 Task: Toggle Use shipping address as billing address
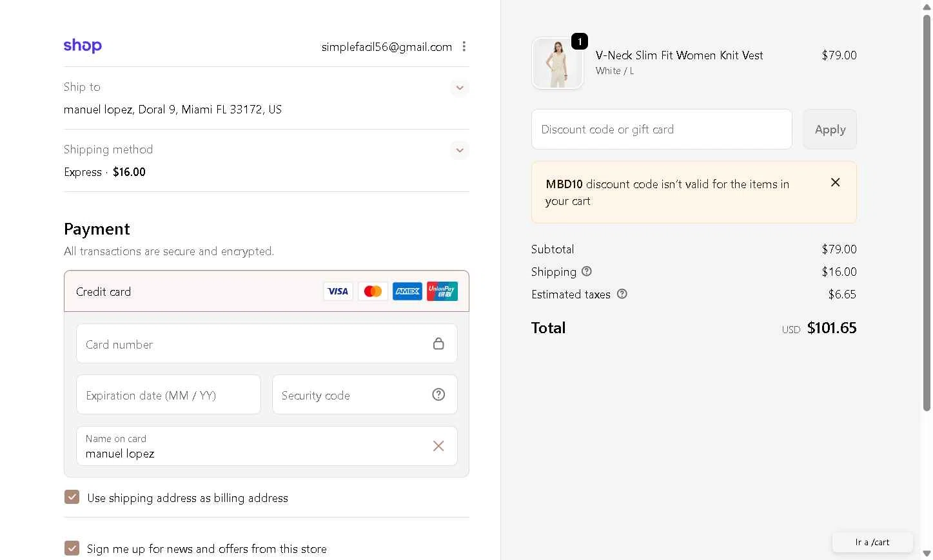pos(72,497)
